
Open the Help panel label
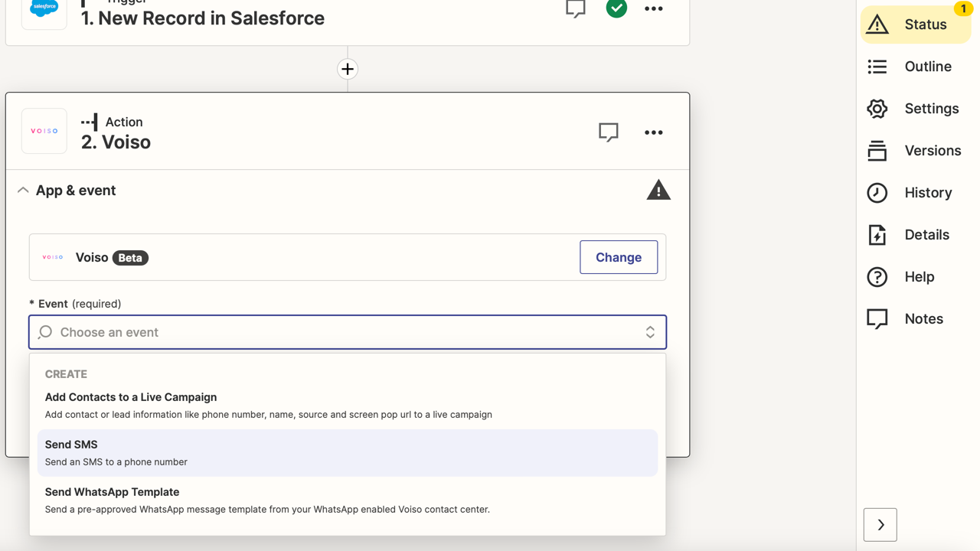(920, 277)
